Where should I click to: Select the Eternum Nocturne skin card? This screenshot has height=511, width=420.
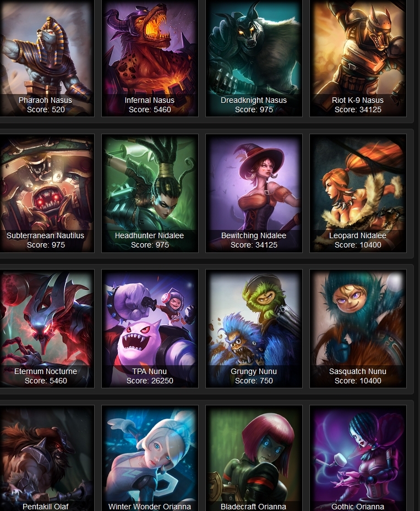46,328
